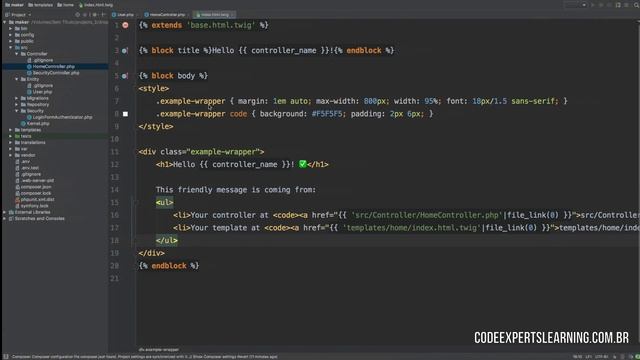Click the green check emoji on line 12

[x=302, y=164]
